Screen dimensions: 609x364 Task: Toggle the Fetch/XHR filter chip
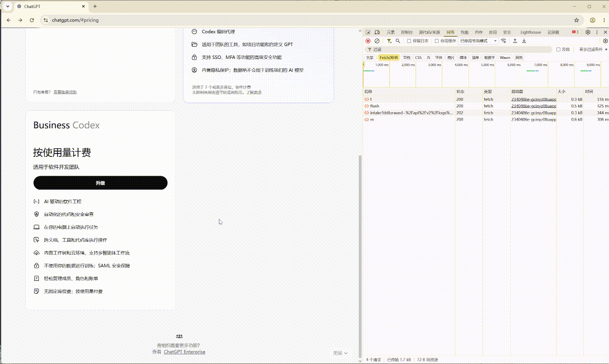coord(389,57)
